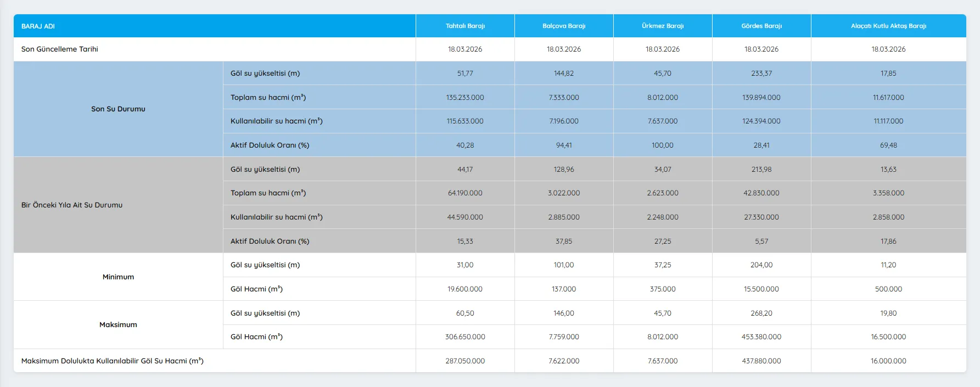This screenshot has height=387, width=980.
Task: Click the Balçova Barajı column header
Action: click(564, 26)
